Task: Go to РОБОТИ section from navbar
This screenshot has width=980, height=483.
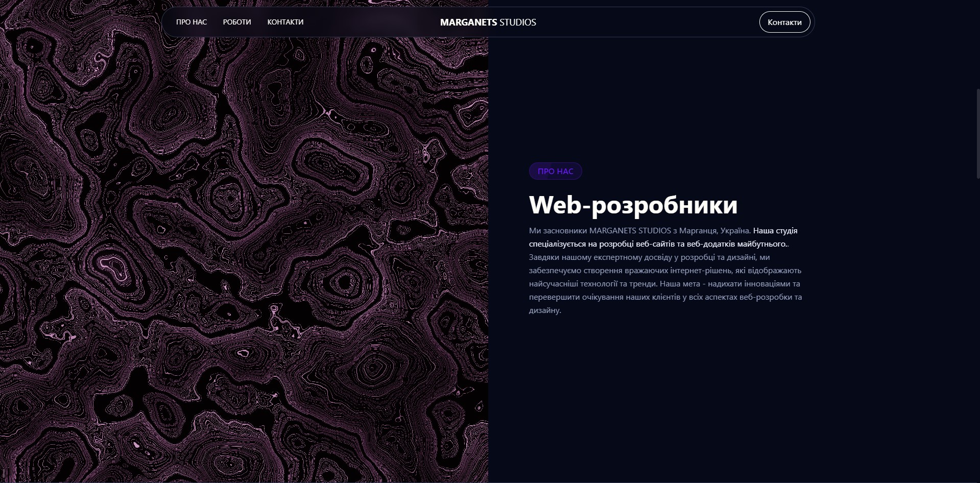Action: point(237,22)
